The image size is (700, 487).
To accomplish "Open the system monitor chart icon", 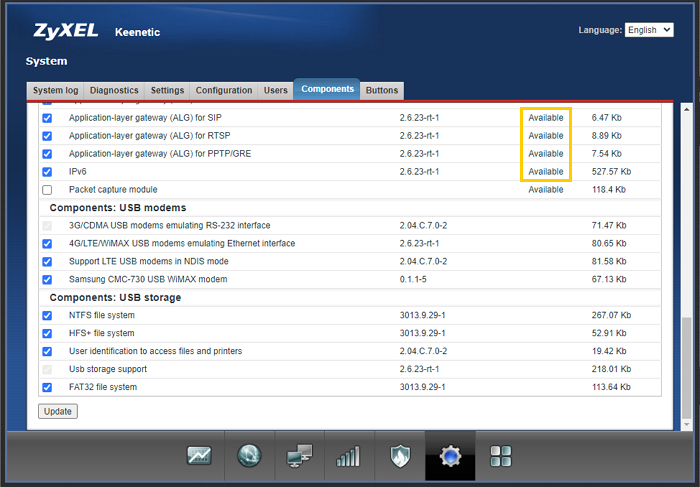I will point(199,457).
